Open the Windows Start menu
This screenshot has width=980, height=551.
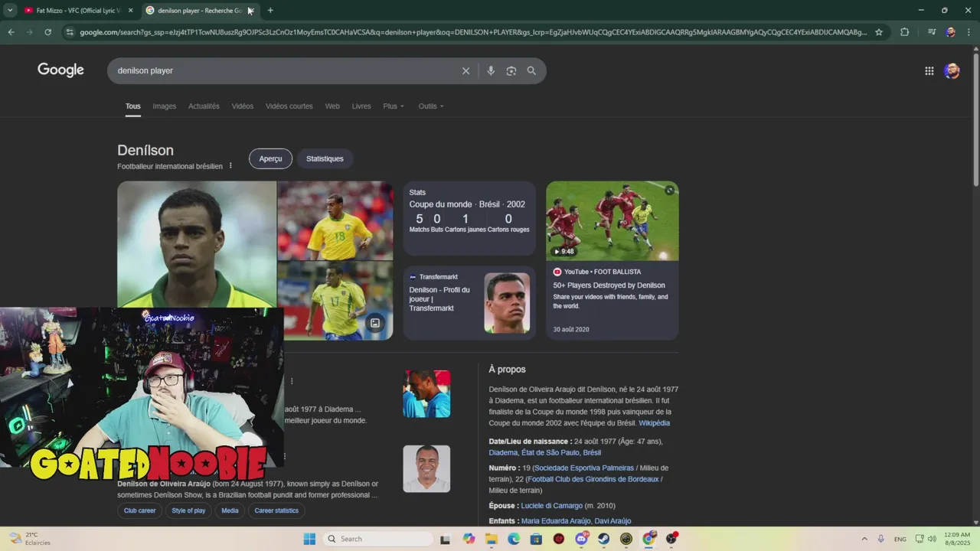[309, 539]
